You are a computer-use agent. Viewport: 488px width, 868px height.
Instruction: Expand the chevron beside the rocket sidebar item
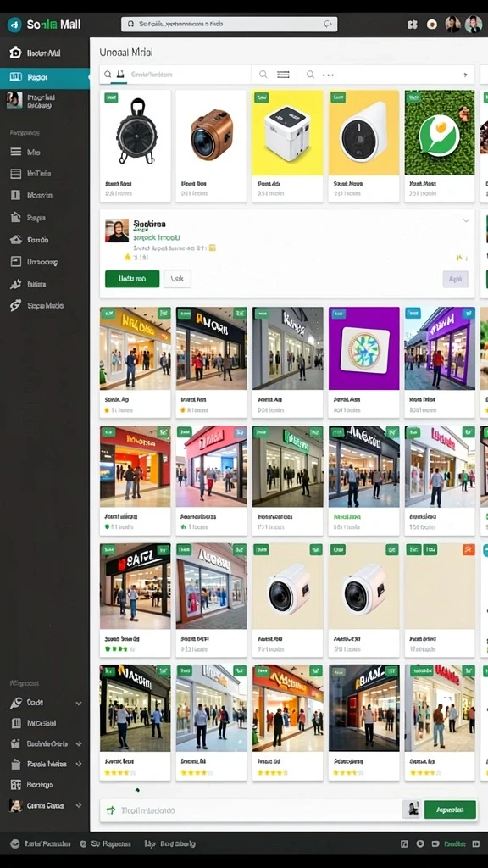(x=79, y=703)
